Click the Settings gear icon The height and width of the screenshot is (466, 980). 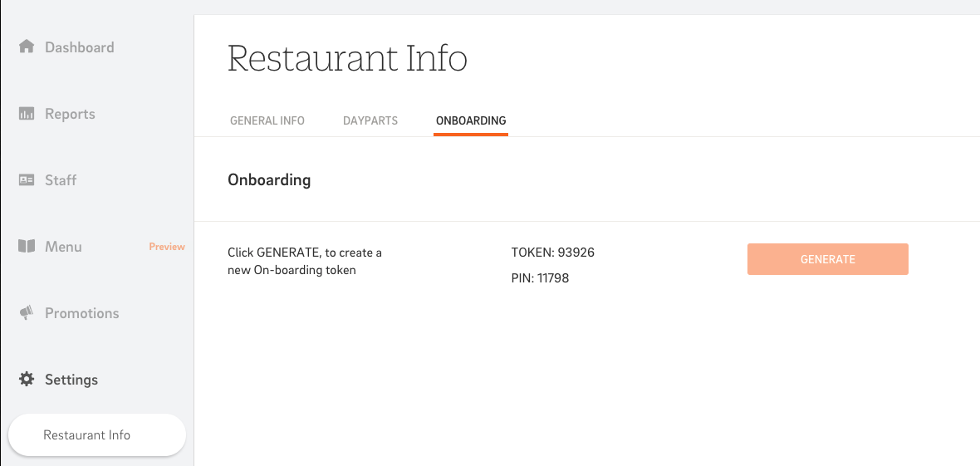[27, 379]
